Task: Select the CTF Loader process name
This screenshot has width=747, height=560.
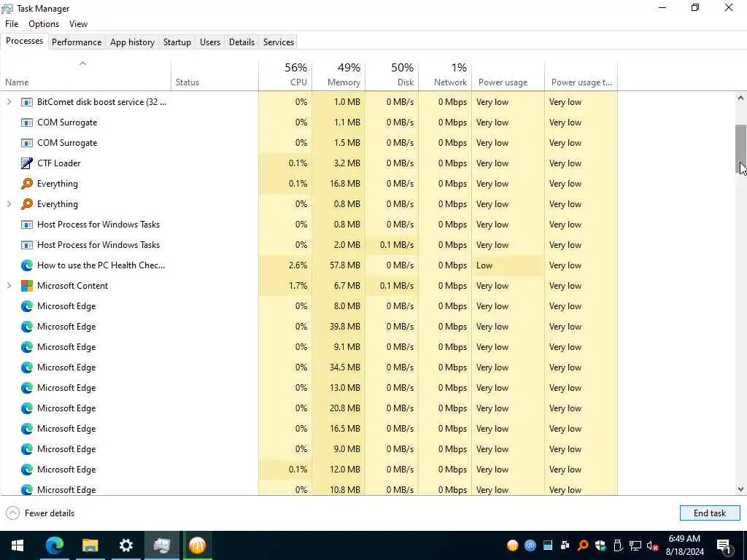Action: click(59, 163)
